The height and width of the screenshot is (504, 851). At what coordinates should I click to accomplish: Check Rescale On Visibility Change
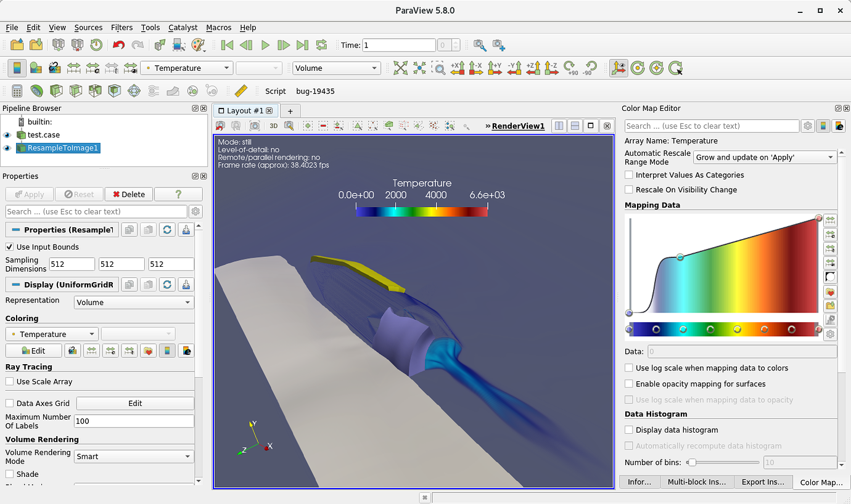[629, 190]
